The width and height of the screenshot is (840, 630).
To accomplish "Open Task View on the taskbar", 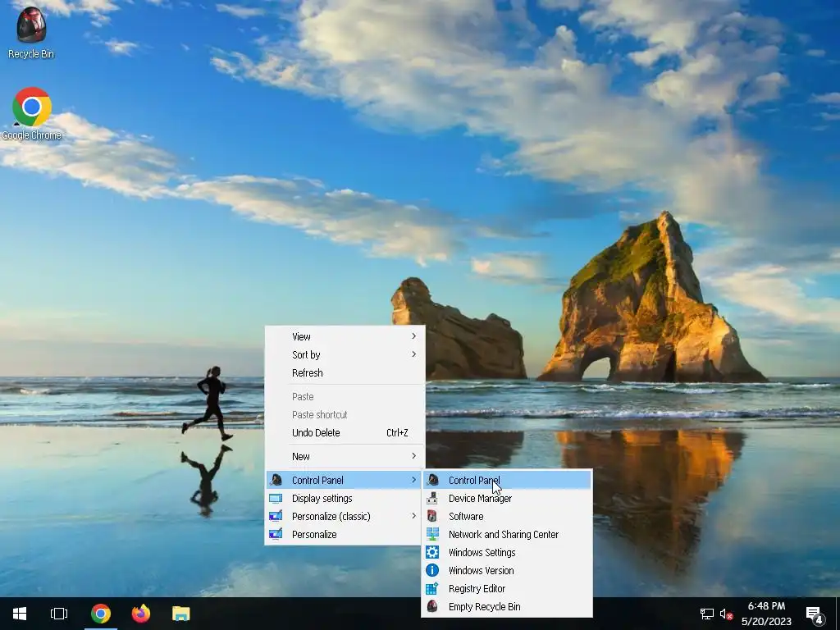I will (x=59, y=614).
